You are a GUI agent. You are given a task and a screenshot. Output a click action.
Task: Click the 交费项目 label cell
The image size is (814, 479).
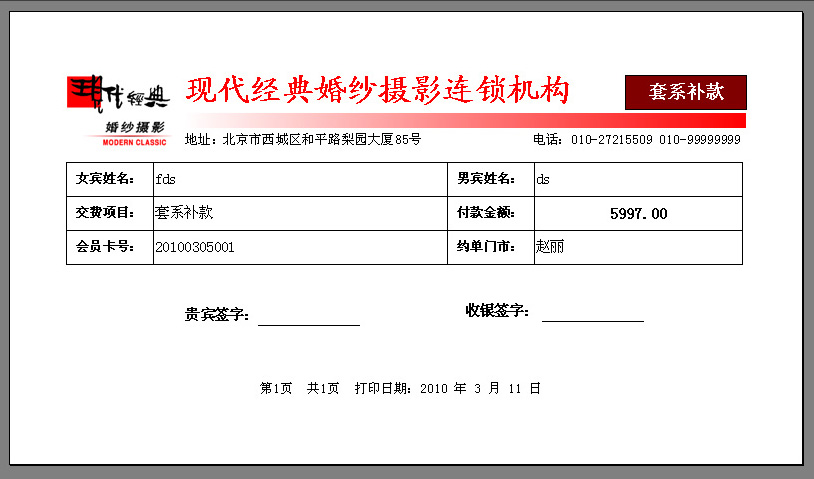pos(110,213)
